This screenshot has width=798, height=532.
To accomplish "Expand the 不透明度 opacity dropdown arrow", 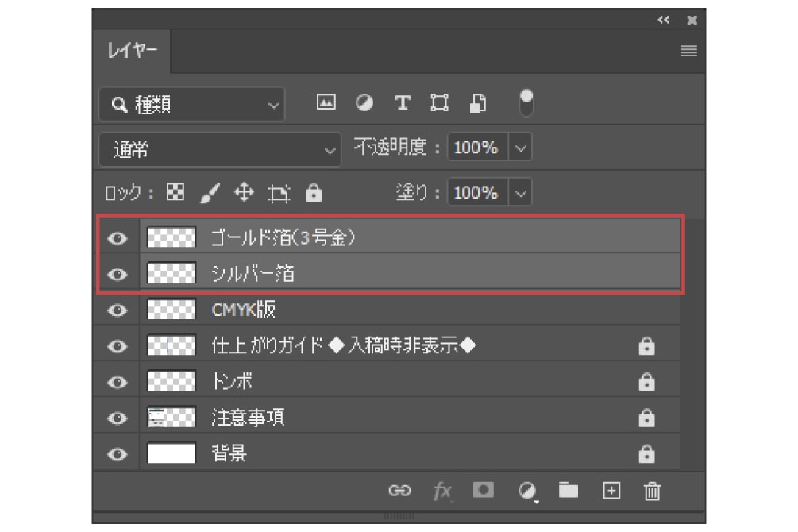I will [520, 148].
